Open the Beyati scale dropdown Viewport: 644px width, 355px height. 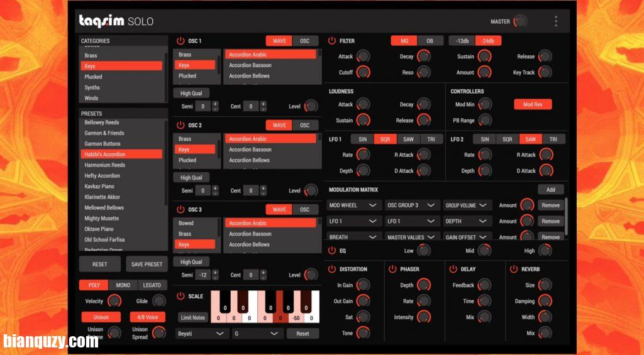coord(201,334)
